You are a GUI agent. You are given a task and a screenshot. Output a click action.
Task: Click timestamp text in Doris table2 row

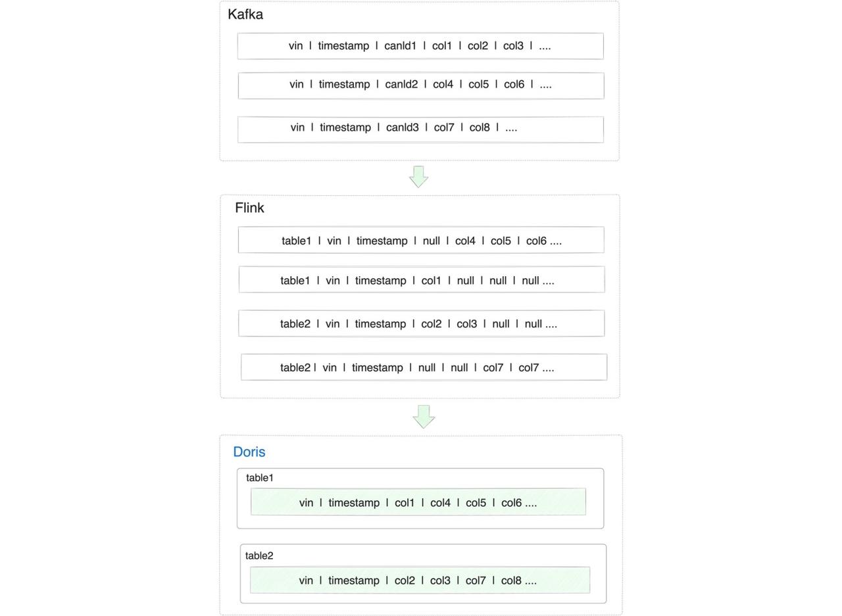click(x=353, y=580)
